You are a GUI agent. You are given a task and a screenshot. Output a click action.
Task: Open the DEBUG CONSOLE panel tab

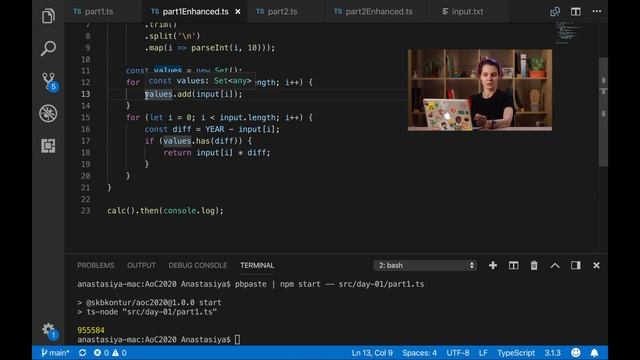(198, 265)
